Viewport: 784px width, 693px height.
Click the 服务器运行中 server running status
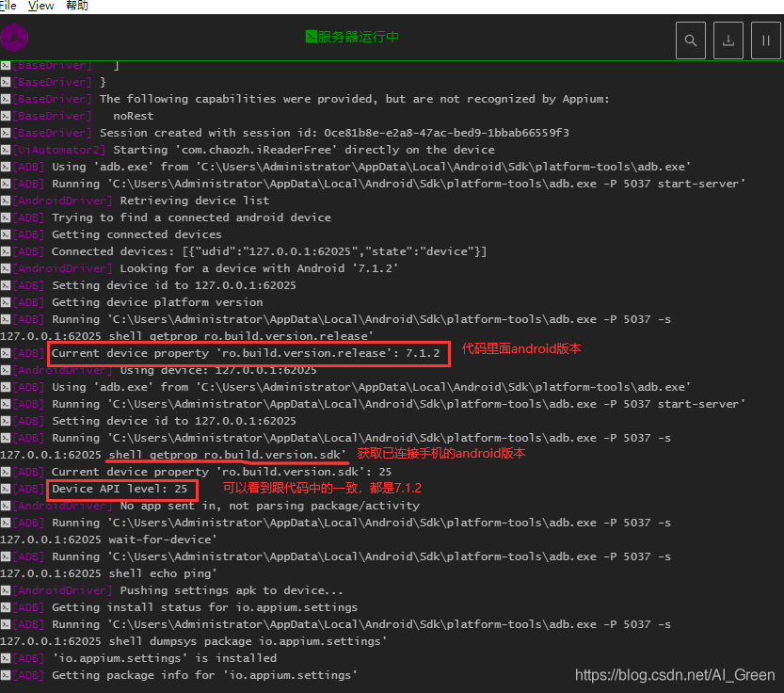358,37
